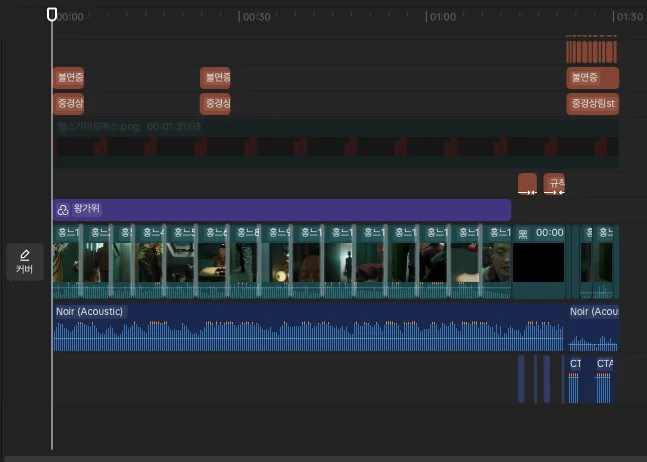Select the 홍느4 clip with floral shirt

pyautogui.click(x=150, y=262)
